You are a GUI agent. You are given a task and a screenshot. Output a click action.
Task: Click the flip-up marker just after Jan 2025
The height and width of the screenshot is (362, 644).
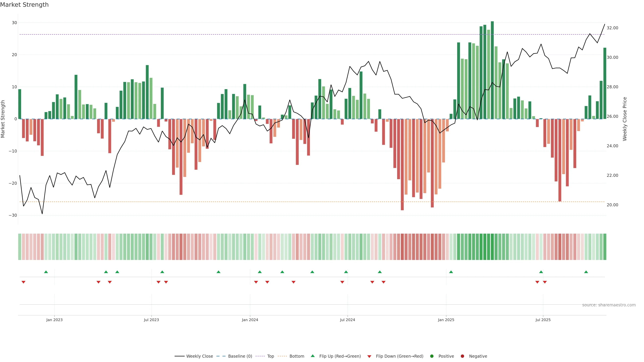click(451, 272)
